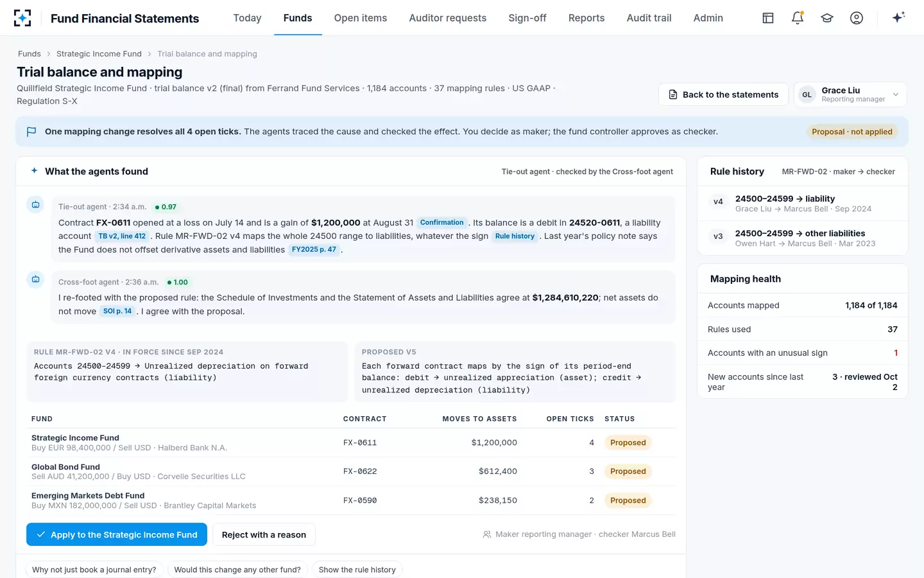Select the Funds tab
The image size is (924, 578).
[x=298, y=18]
